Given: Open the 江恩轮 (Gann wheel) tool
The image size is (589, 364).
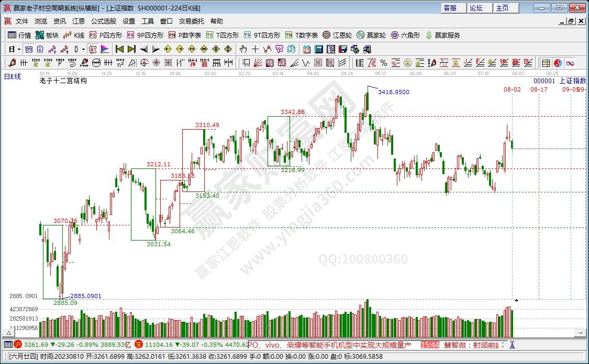Looking at the screenshot, I should (x=337, y=35).
